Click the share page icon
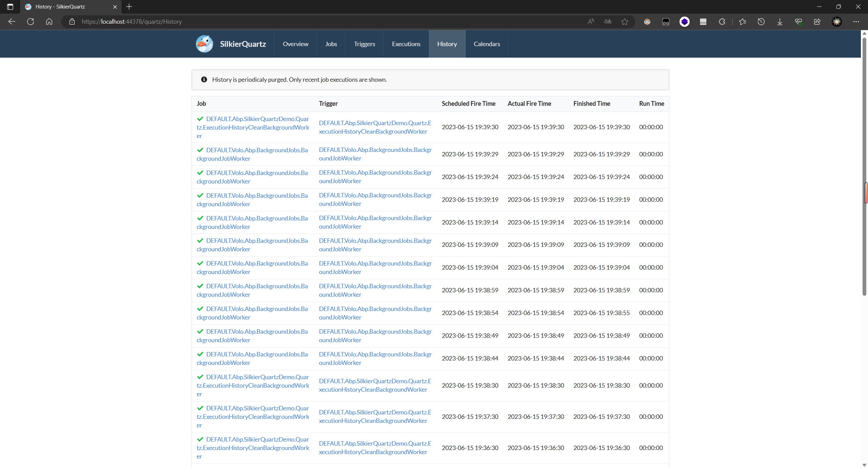868x468 pixels. click(817, 22)
